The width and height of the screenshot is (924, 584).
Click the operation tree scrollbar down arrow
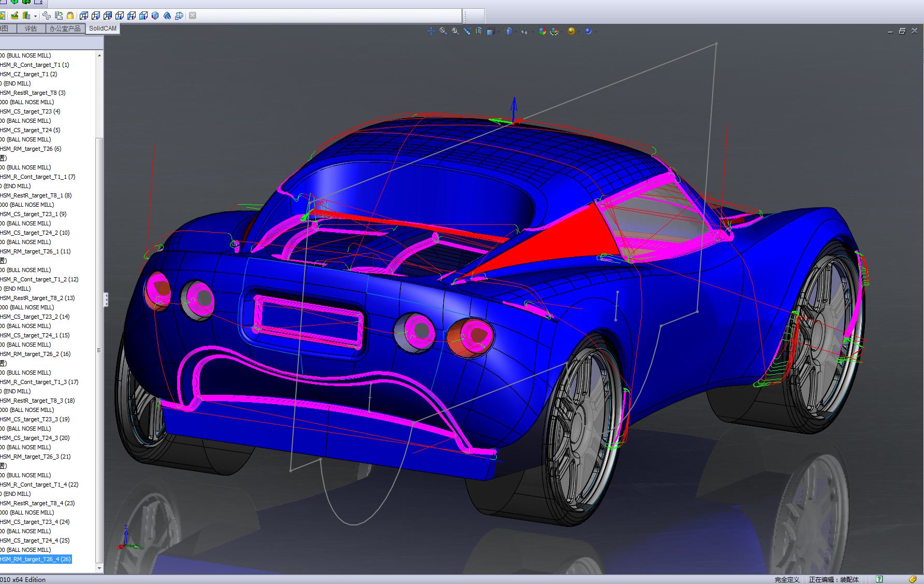[99, 568]
